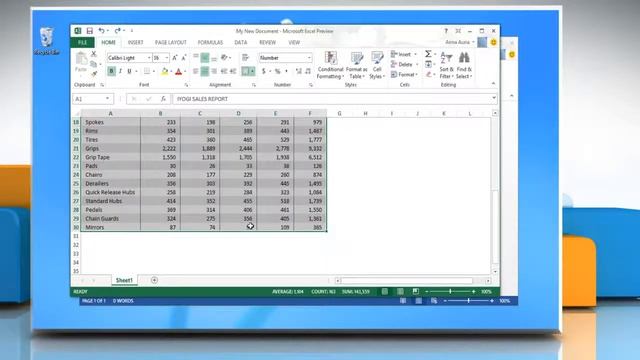Switch to the INSERT tab
This screenshot has width=640, height=360.
tap(136, 42)
